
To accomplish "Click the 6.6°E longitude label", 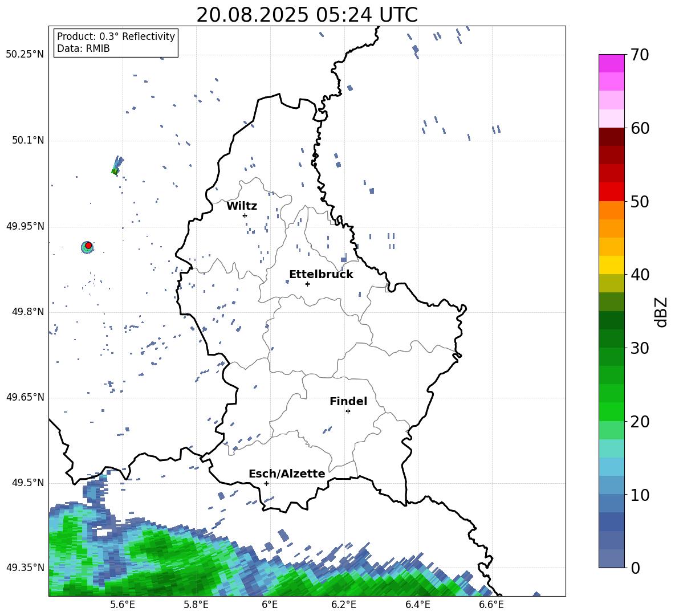I will [491, 605].
